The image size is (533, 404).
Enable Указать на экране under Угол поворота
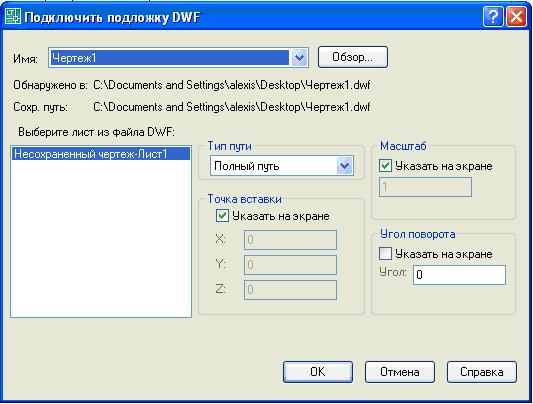[385, 254]
